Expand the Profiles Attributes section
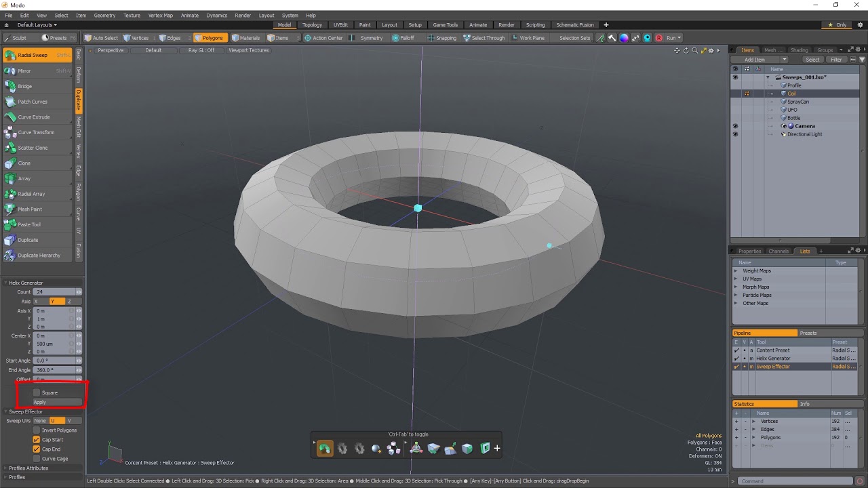Image resolution: width=868 pixels, height=488 pixels. (x=5, y=468)
